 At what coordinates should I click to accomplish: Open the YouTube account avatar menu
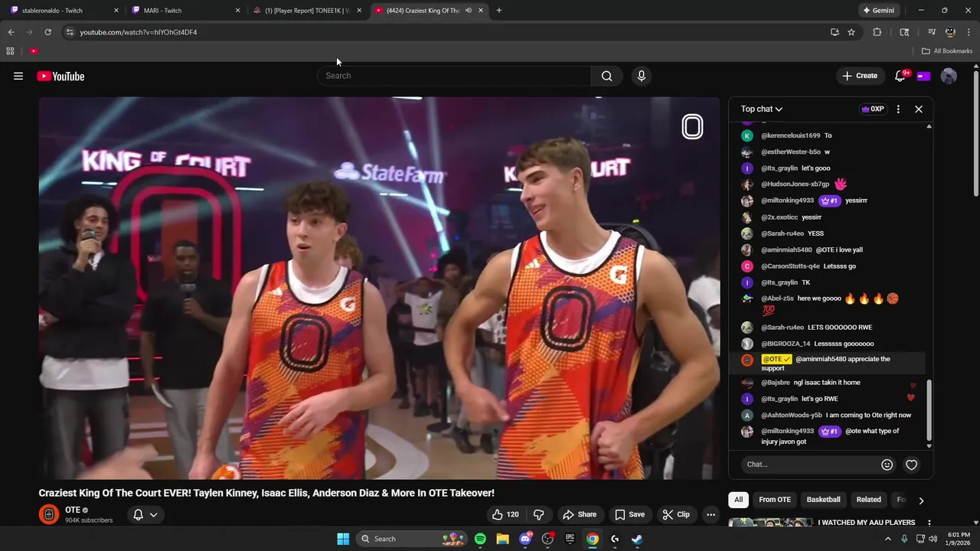(949, 76)
